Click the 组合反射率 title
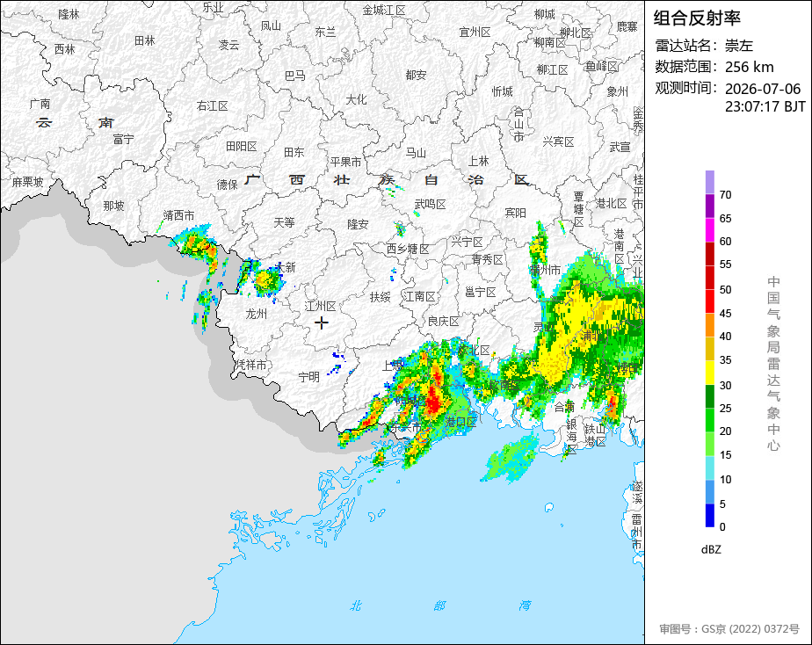Image resolution: width=812 pixels, height=645 pixels. 697,18
